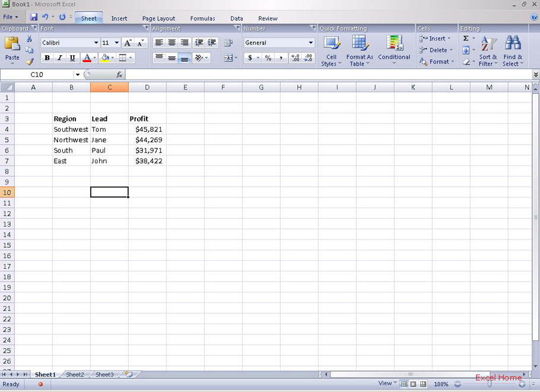The height and width of the screenshot is (392, 540).
Task: Toggle Underline formatting
Action: point(72,58)
